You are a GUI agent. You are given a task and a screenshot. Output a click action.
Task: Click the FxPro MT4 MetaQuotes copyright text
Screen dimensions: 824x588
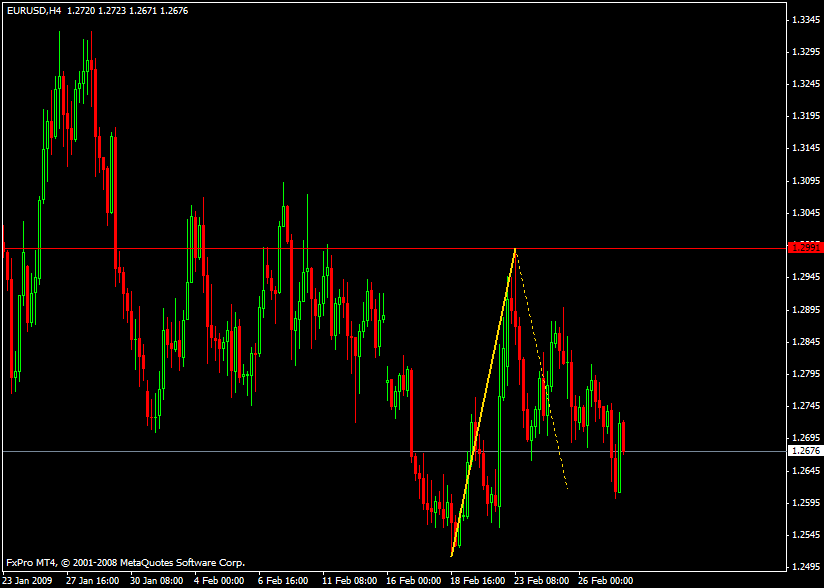[x=125, y=562]
